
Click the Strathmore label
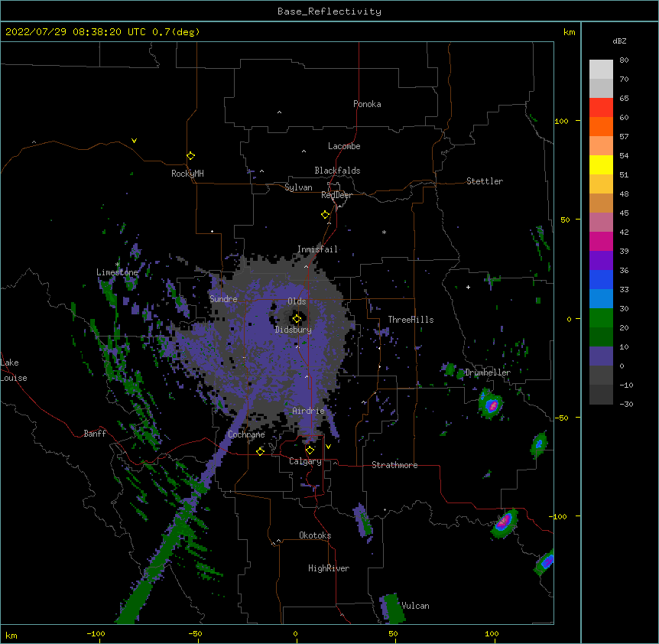pyautogui.click(x=394, y=465)
